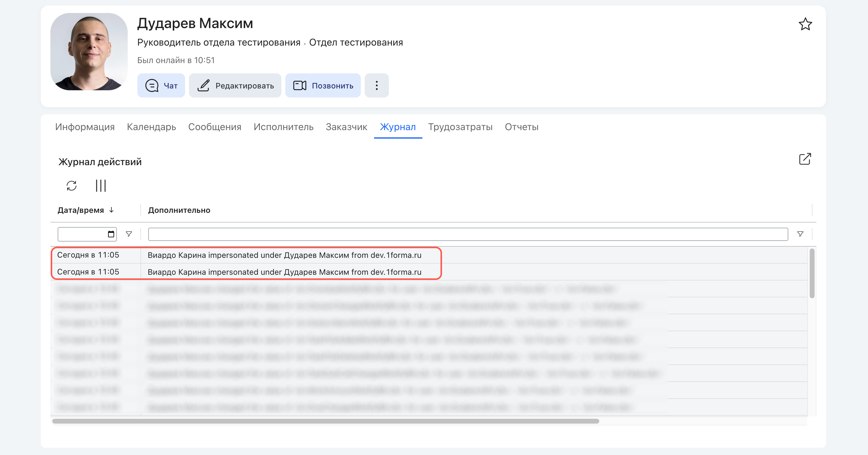Open more options three-dot menu

pos(377,86)
